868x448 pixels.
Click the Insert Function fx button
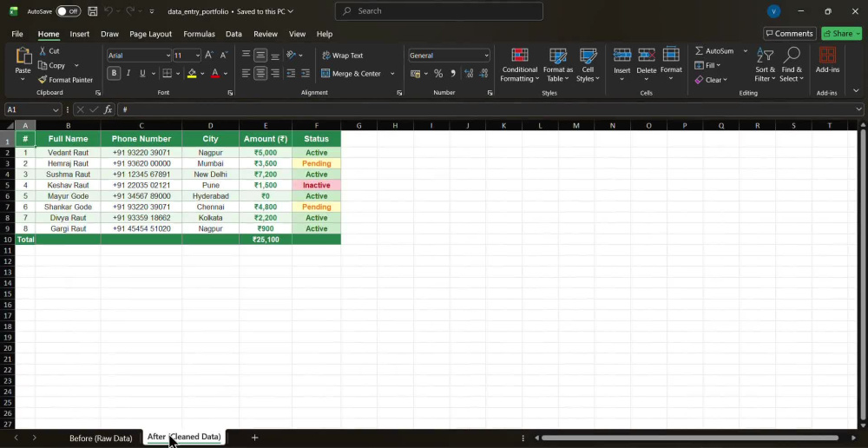[108, 109]
